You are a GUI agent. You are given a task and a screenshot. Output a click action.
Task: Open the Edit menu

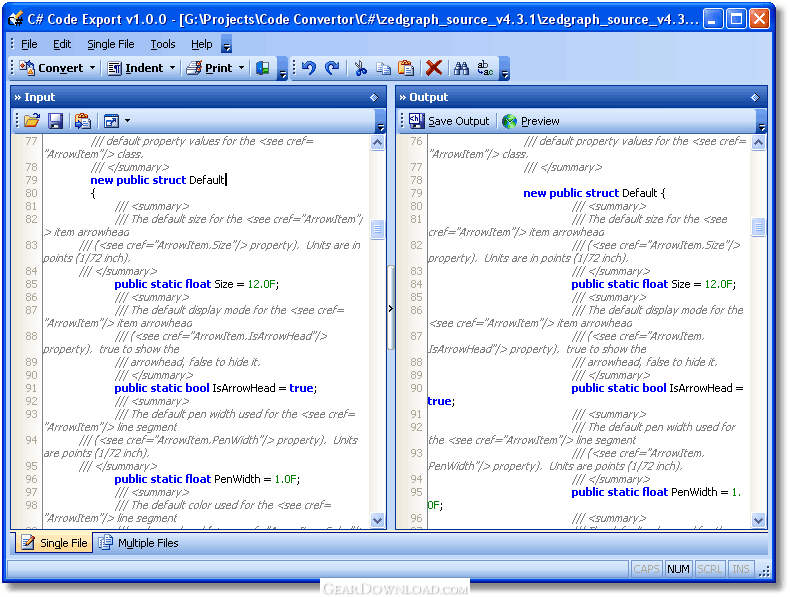point(62,44)
